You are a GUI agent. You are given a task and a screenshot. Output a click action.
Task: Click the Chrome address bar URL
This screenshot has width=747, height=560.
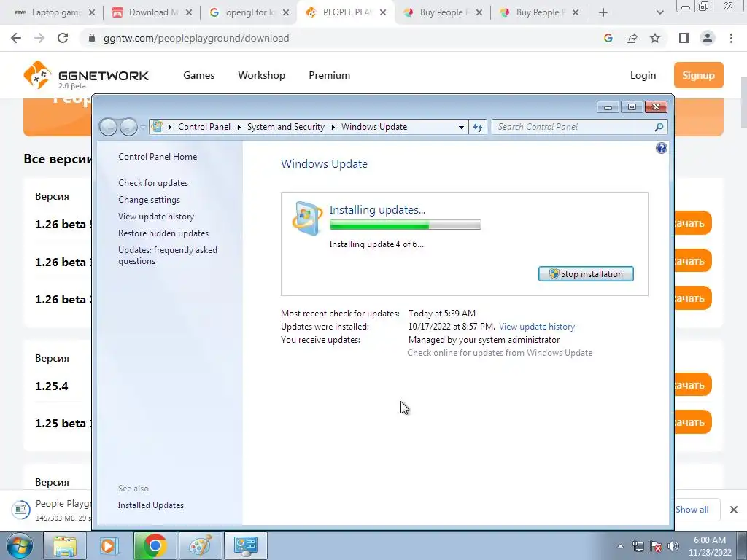pyautogui.click(x=196, y=38)
